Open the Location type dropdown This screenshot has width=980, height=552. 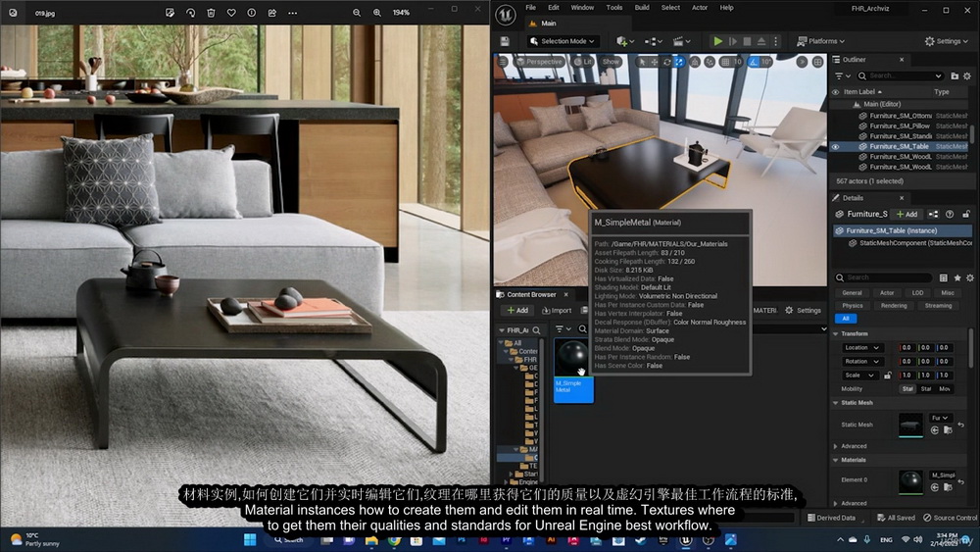tap(861, 348)
